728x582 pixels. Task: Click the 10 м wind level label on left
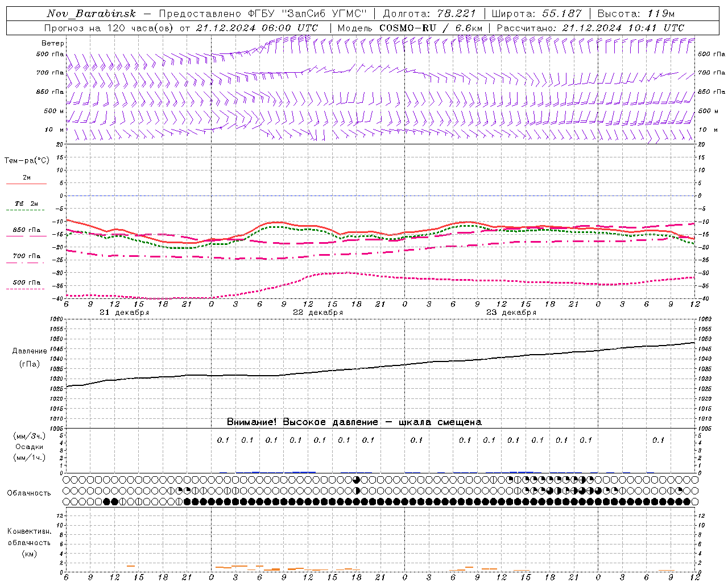point(55,130)
